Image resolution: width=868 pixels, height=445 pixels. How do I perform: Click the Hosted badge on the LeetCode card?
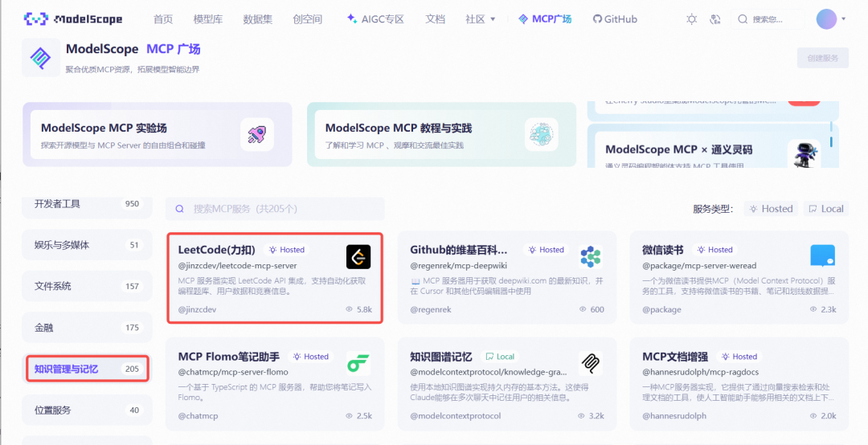coord(287,250)
